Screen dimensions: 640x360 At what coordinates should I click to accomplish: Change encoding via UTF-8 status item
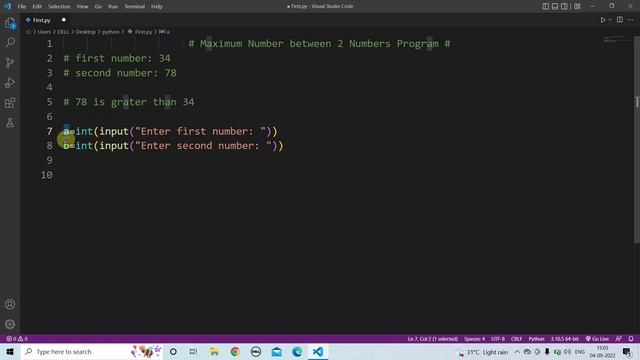(x=498, y=339)
